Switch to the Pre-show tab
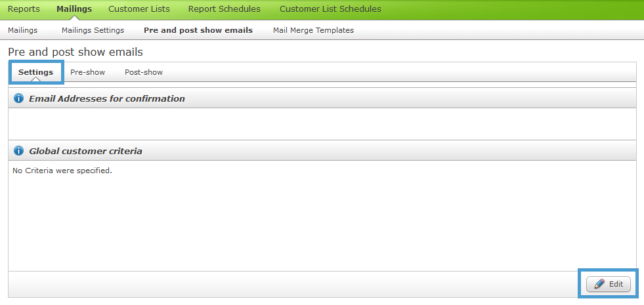 coord(88,72)
